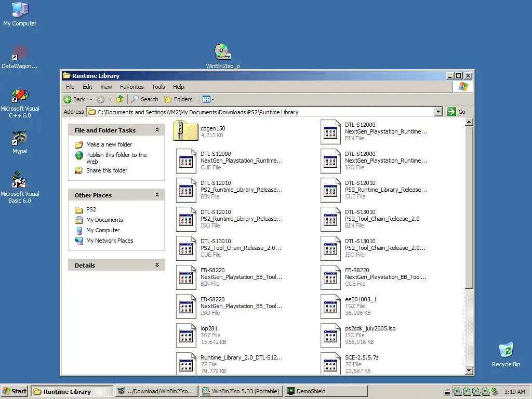Screen dimensions: 532x399
Task: Go to My Network Places link
Action: 110,241
